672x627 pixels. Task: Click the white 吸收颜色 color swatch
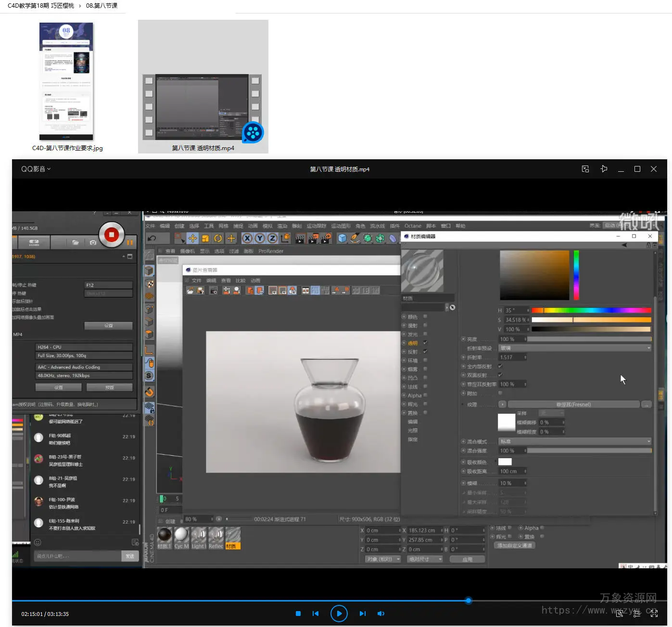pyautogui.click(x=505, y=462)
